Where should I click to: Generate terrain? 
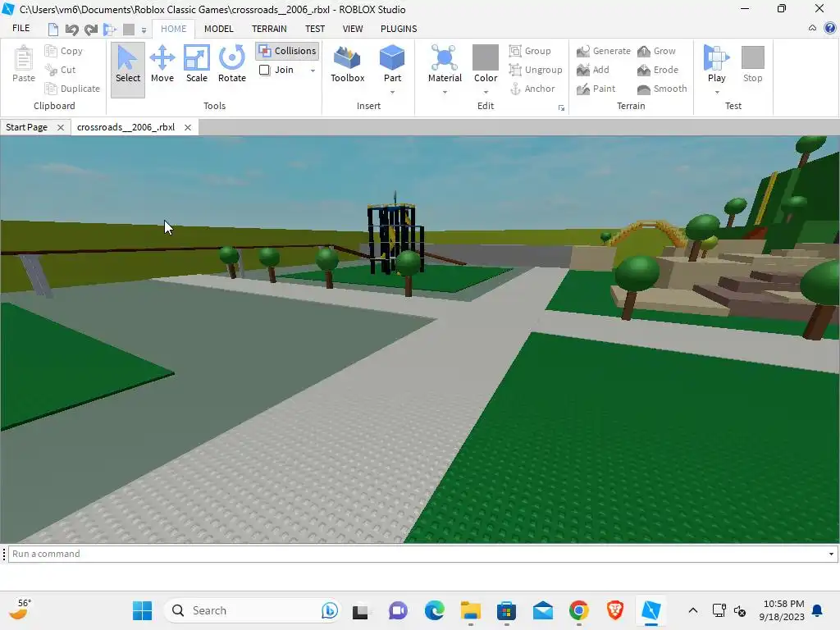coord(604,51)
